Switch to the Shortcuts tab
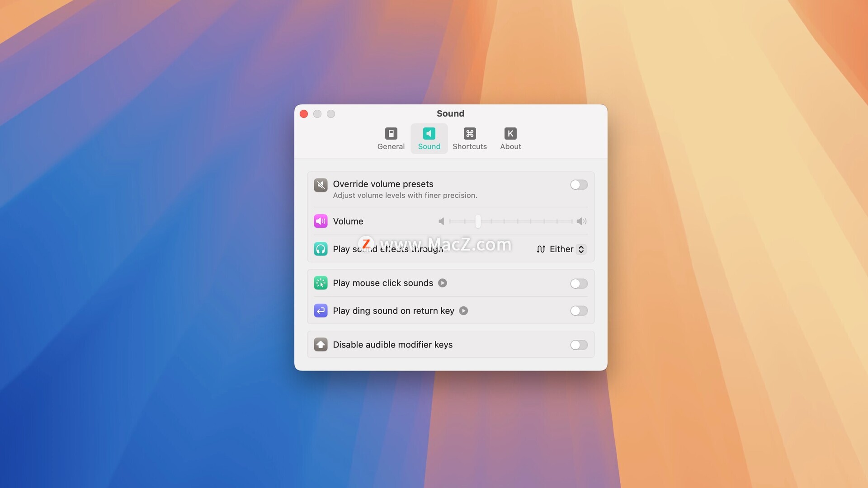 pyautogui.click(x=470, y=139)
